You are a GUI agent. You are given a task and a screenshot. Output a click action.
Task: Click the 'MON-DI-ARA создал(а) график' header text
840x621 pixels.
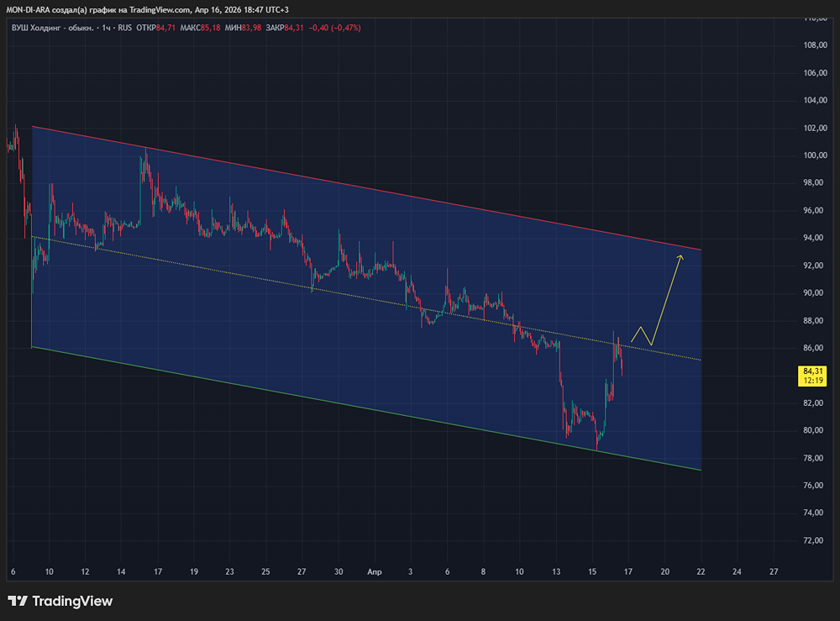pos(60,9)
